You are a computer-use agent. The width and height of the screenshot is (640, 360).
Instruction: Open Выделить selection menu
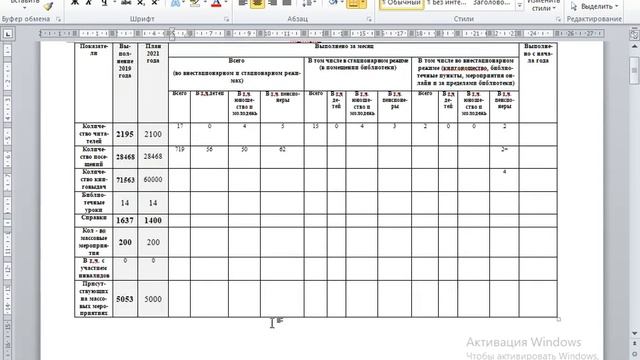pos(596,6)
